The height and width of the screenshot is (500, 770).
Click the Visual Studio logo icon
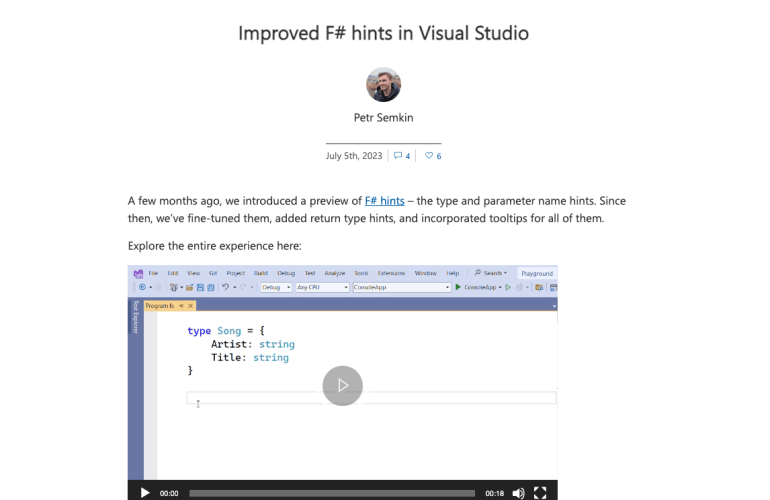click(x=138, y=273)
